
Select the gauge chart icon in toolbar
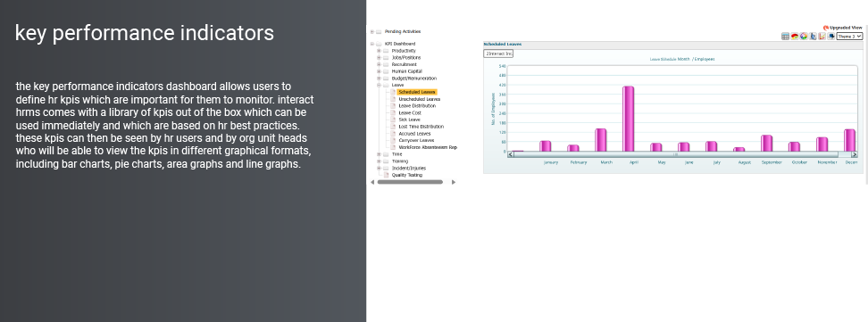pyautogui.click(x=795, y=36)
